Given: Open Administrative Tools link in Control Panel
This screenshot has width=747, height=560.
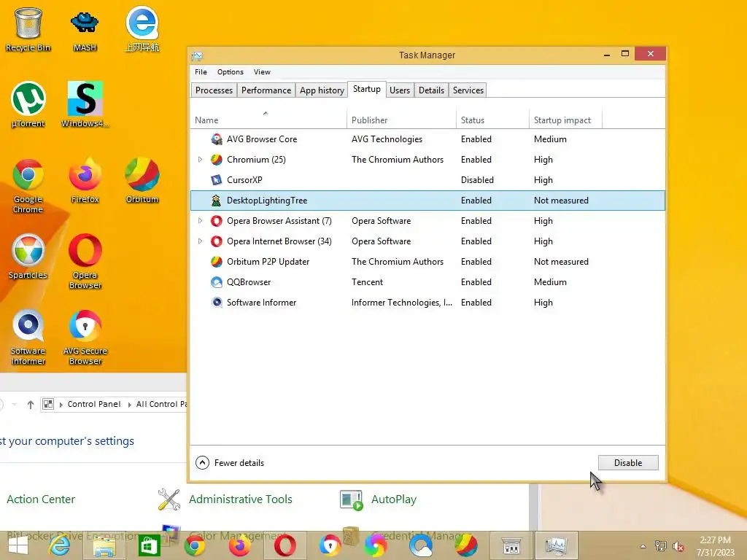Looking at the screenshot, I should coord(241,499).
